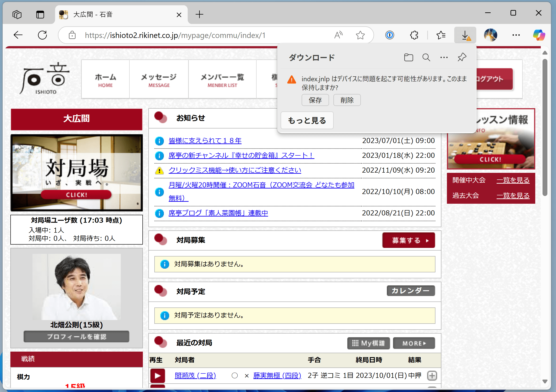This screenshot has width=556, height=392.
Task: Start read aloud for the page
Action: tap(338, 35)
